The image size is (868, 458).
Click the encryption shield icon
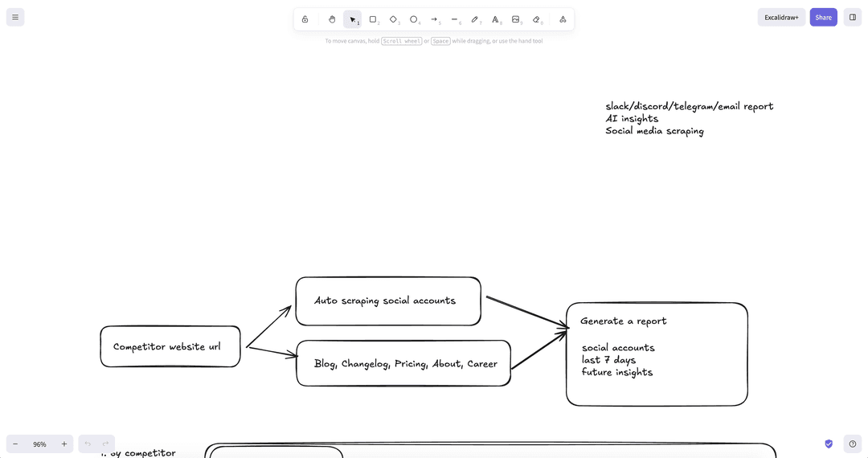tap(829, 444)
